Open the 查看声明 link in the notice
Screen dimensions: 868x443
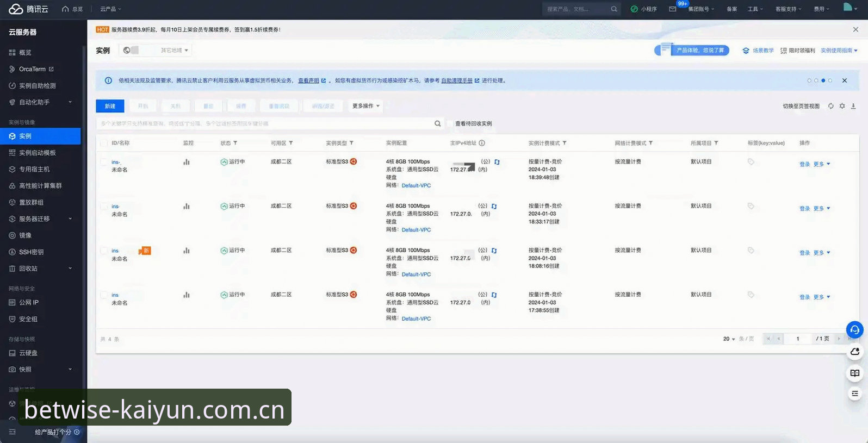[x=308, y=81]
